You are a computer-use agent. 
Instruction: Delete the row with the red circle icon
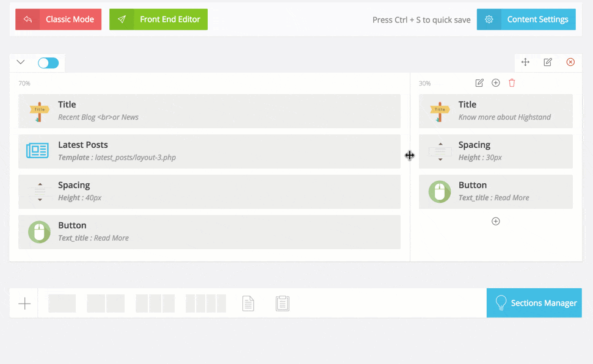coord(570,62)
